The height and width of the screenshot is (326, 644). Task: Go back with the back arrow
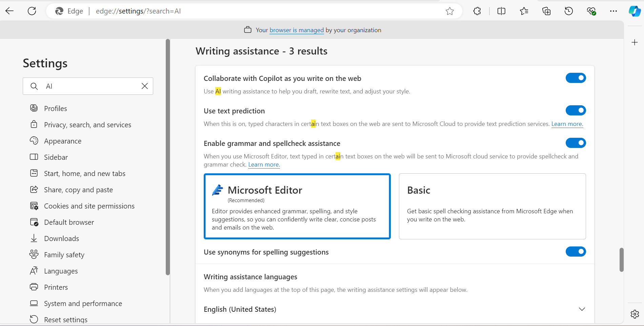[x=9, y=11]
